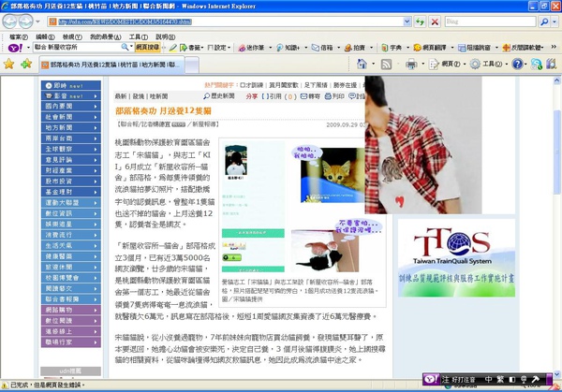562x392 pixels.
Task: Click the 好打注音 IME language bar
Action: [487, 379]
